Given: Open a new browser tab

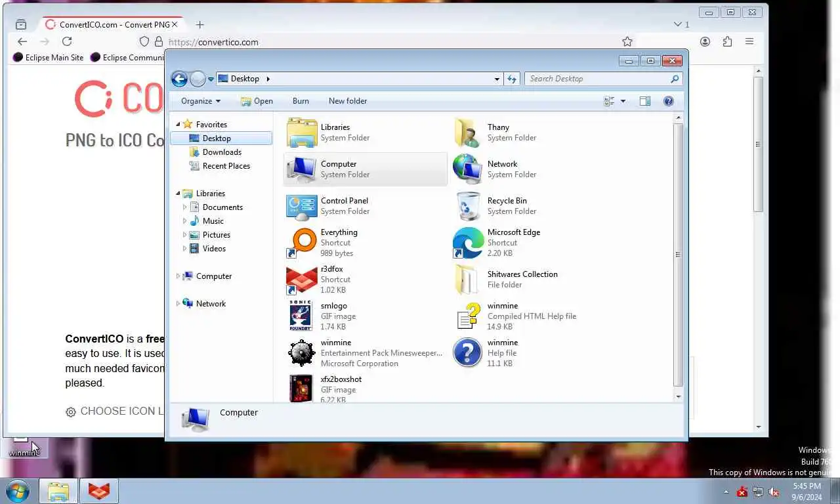Looking at the screenshot, I should tap(199, 24).
